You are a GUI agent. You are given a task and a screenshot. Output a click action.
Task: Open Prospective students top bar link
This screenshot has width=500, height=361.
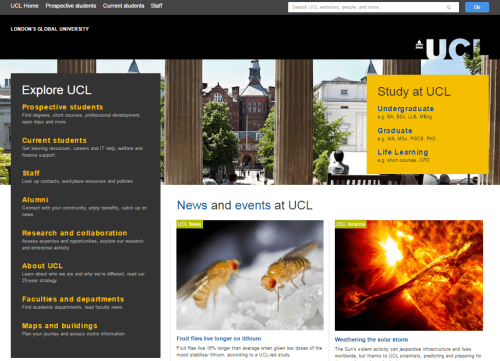pyautogui.click(x=71, y=6)
